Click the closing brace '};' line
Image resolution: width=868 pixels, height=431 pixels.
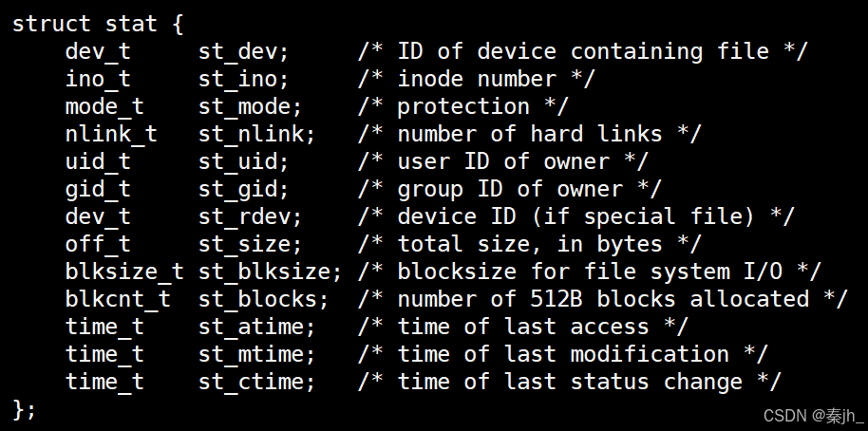pos(24,409)
